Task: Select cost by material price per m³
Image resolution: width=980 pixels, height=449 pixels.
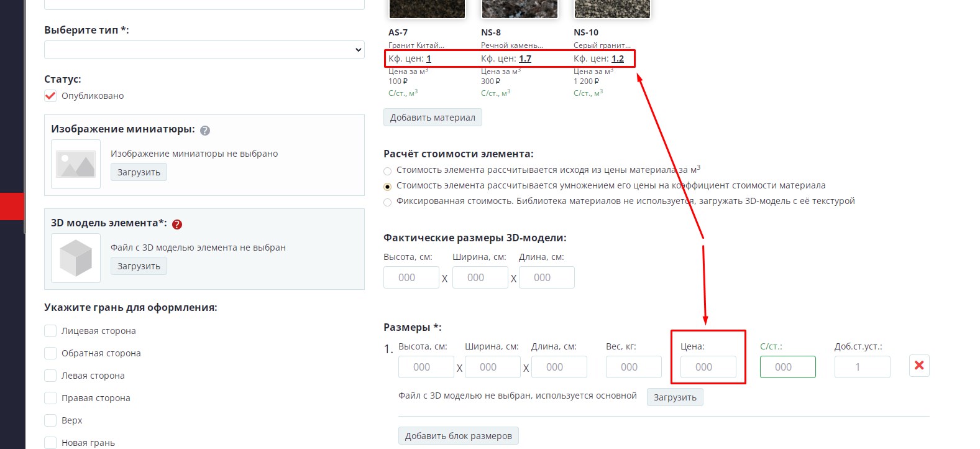Action: click(x=388, y=171)
